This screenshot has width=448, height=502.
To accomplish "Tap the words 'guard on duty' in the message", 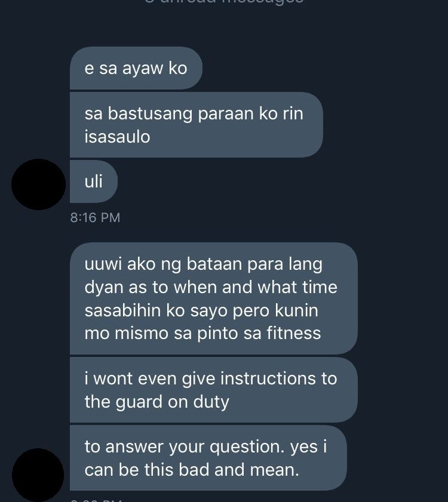I will tap(173, 402).
